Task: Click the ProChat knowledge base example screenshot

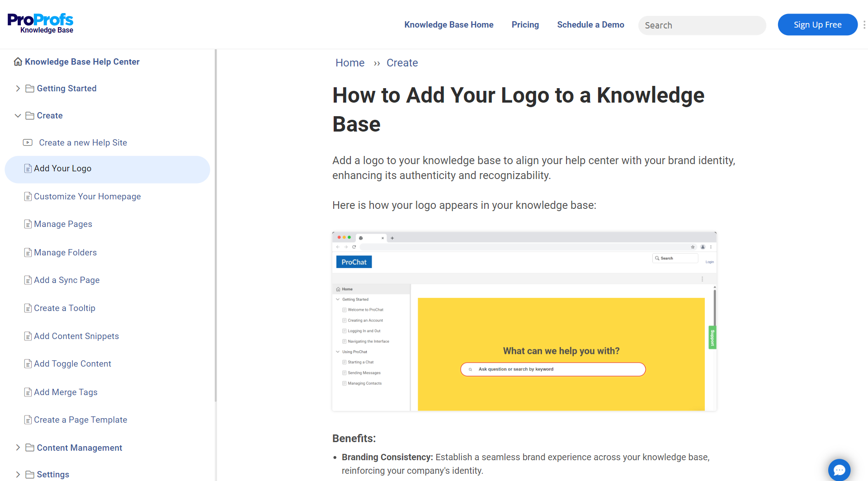Action: point(524,321)
